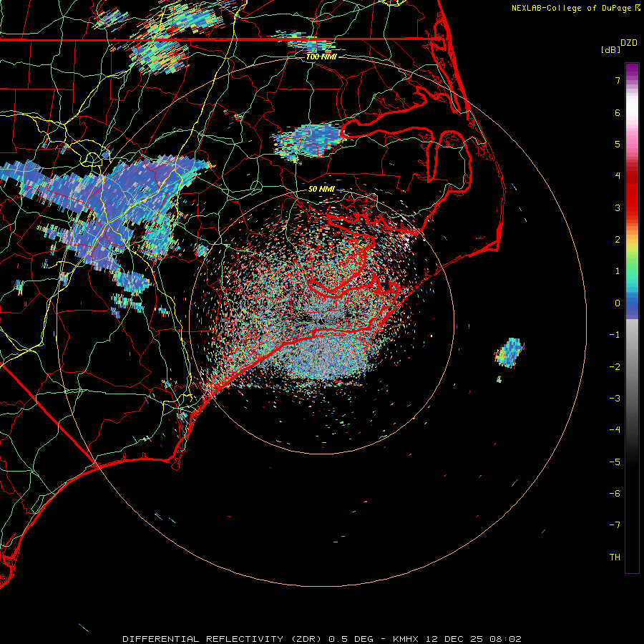The image size is (644, 644).
Task: Click the DIFFERENTIAL REFLECTIVITY (ZDR) caption text
Action: [223, 639]
